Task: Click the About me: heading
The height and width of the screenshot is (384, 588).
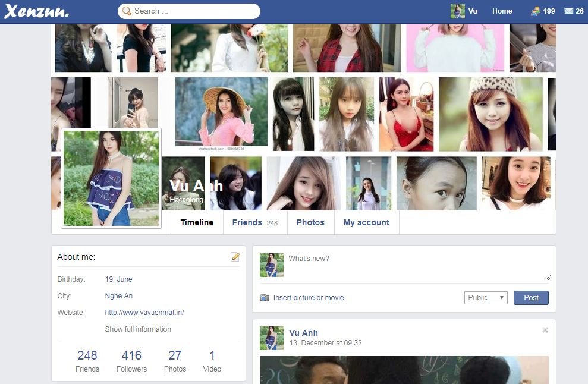Action: (76, 257)
